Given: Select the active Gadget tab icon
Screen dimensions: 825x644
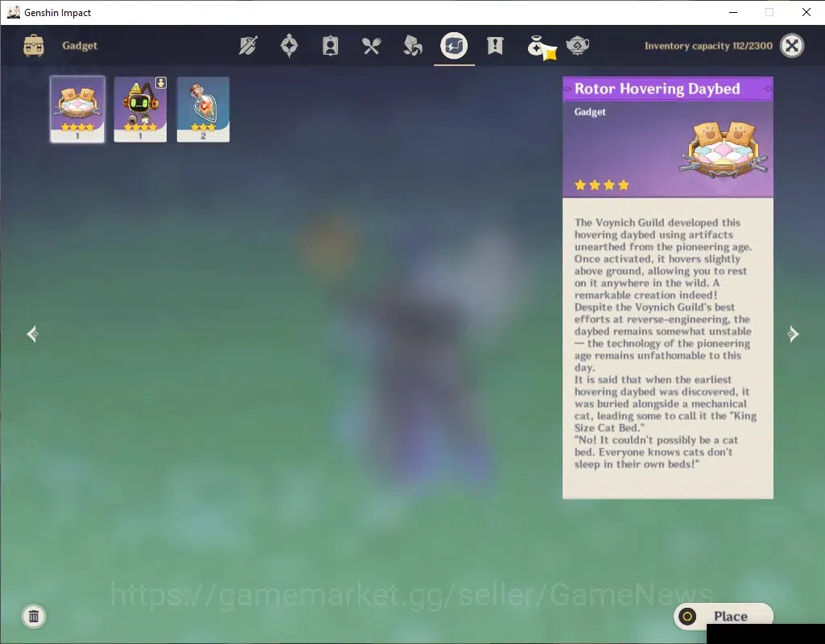Looking at the screenshot, I should click(x=454, y=46).
